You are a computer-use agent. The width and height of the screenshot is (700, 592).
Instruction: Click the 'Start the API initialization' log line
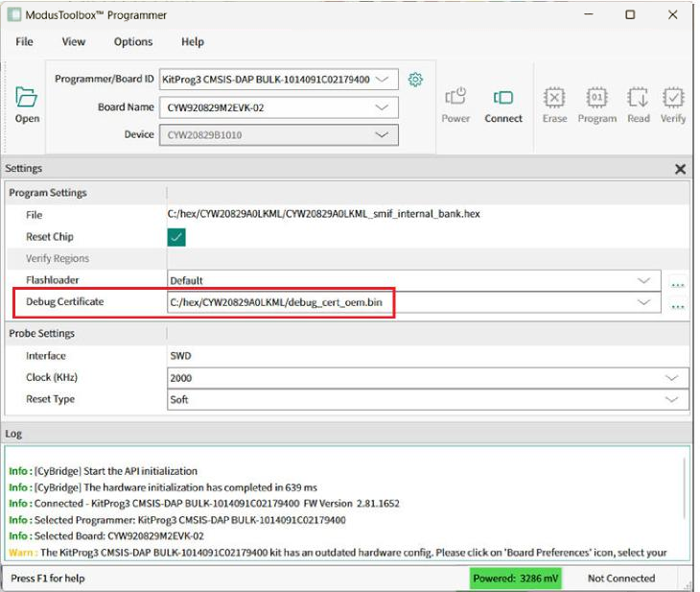103,471
